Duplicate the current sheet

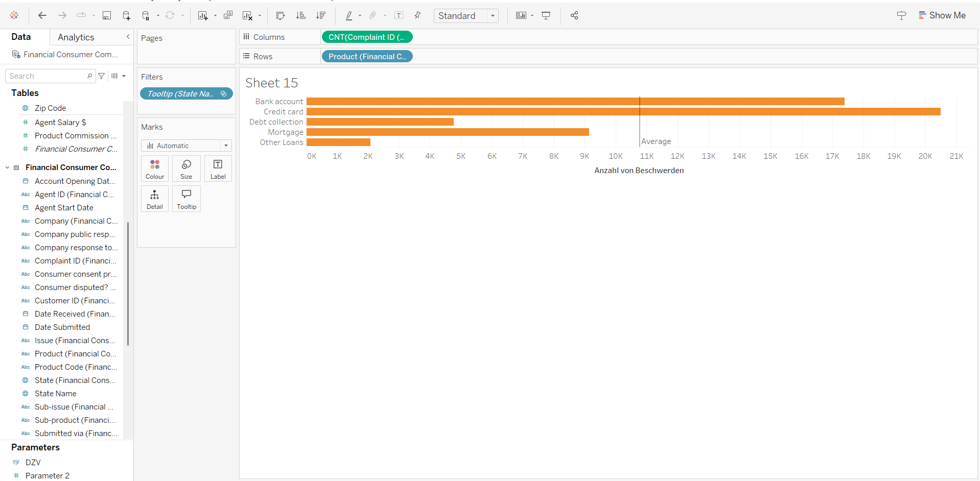coord(228,15)
